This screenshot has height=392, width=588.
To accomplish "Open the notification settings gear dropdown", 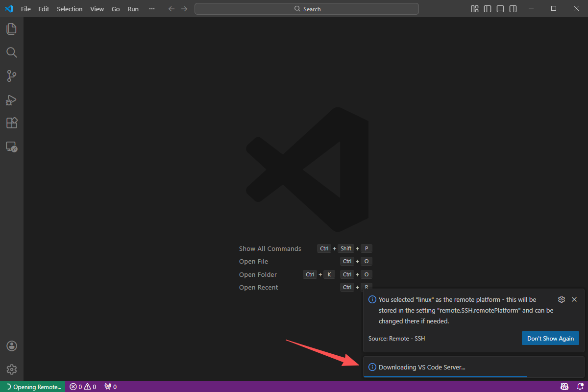I will coord(562,299).
